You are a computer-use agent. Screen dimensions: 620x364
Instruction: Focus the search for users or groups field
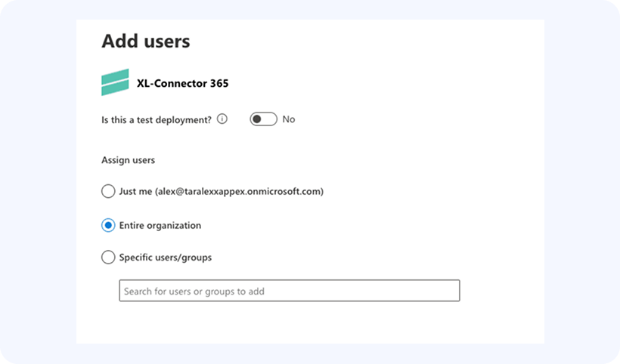click(x=289, y=291)
